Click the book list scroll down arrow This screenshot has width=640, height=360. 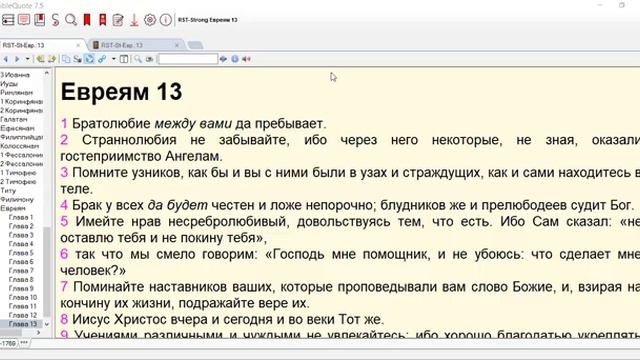pyautogui.click(x=47, y=324)
